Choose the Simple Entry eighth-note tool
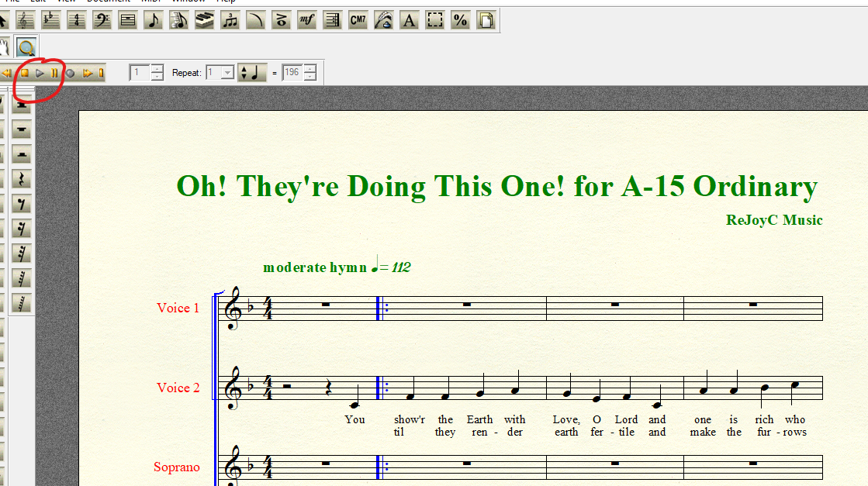The width and height of the screenshot is (868, 486). click(x=154, y=21)
